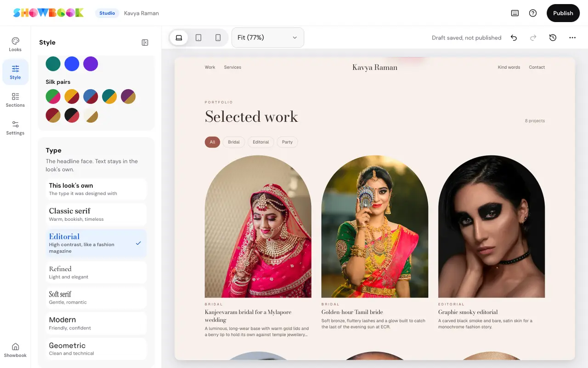Filter portfolio by All
588x368 pixels.
212,142
